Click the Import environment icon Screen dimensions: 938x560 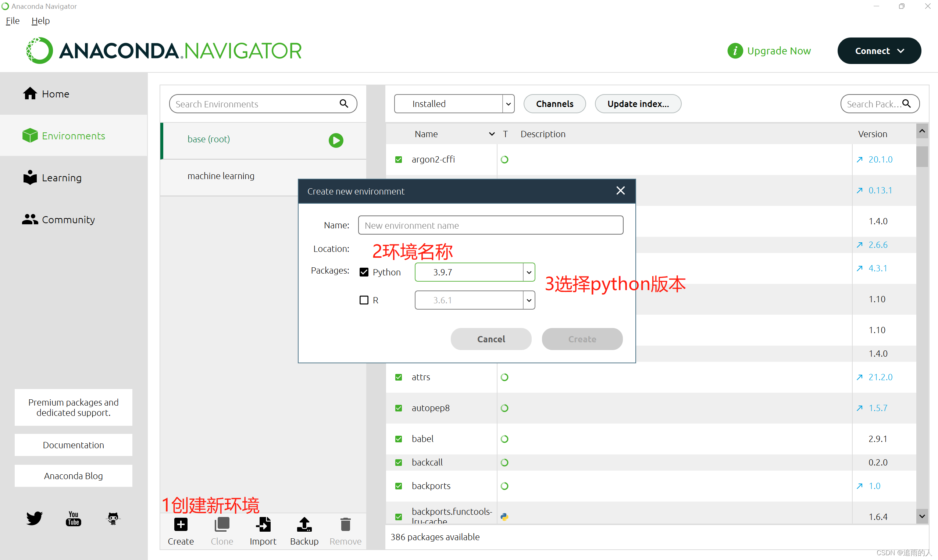point(263,524)
